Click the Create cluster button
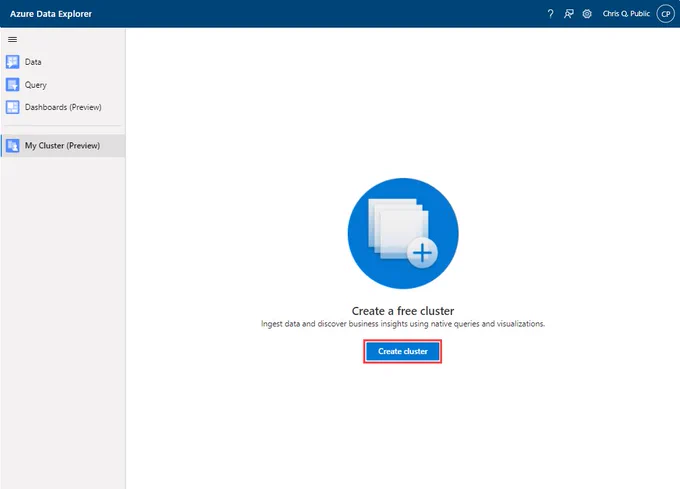This screenshot has width=680, height=489. click(402, 351)
